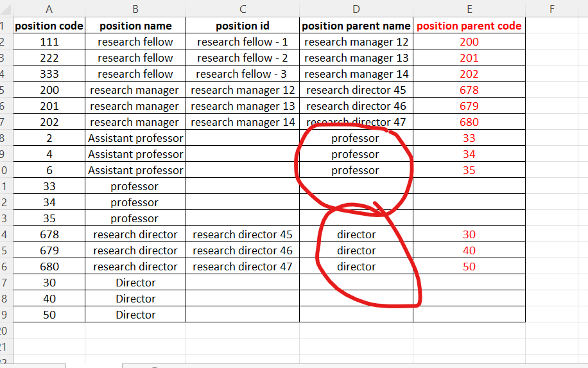Select the 'research director 47' cell in column D
The width and height of the screenshot is (588, 368).
[x=356, y=122]
